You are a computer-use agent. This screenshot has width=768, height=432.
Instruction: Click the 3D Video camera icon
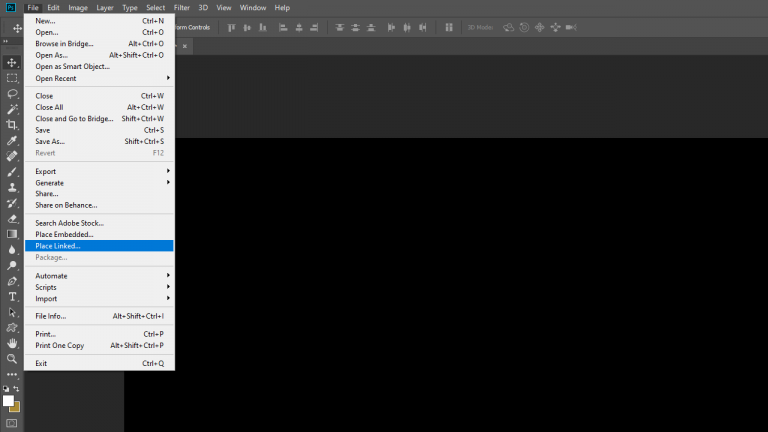[571, 27]
